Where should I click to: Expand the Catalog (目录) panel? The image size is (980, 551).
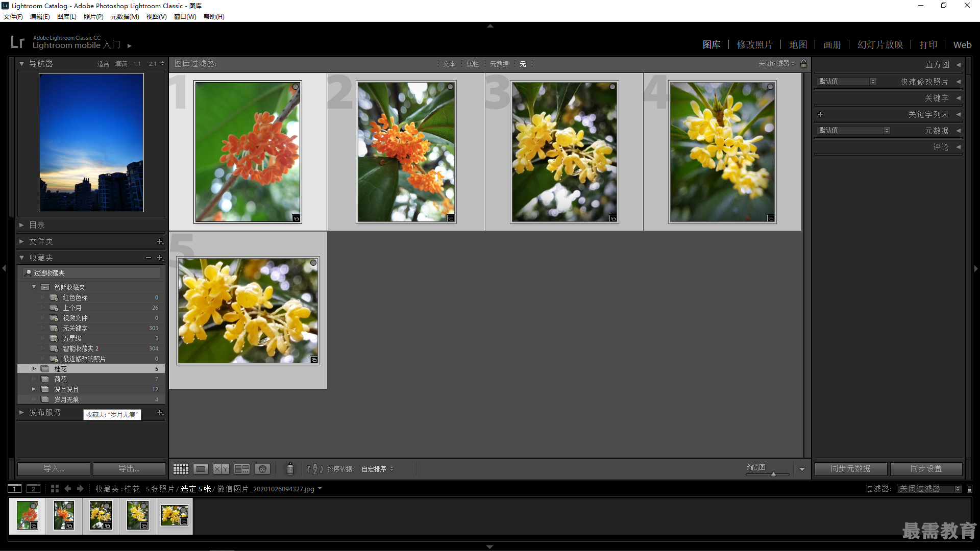(21, 225)
